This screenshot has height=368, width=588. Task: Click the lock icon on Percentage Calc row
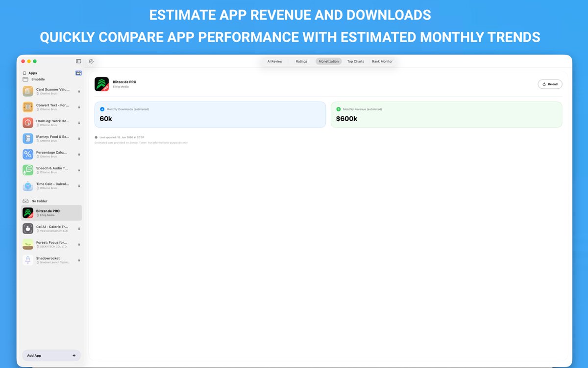(79, 154)
